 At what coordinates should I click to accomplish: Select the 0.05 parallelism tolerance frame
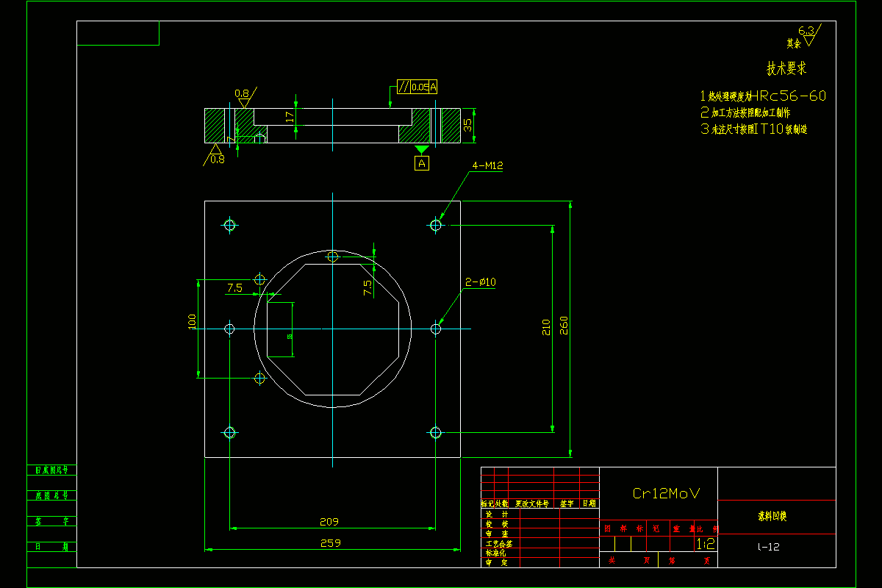coord(417,87)
